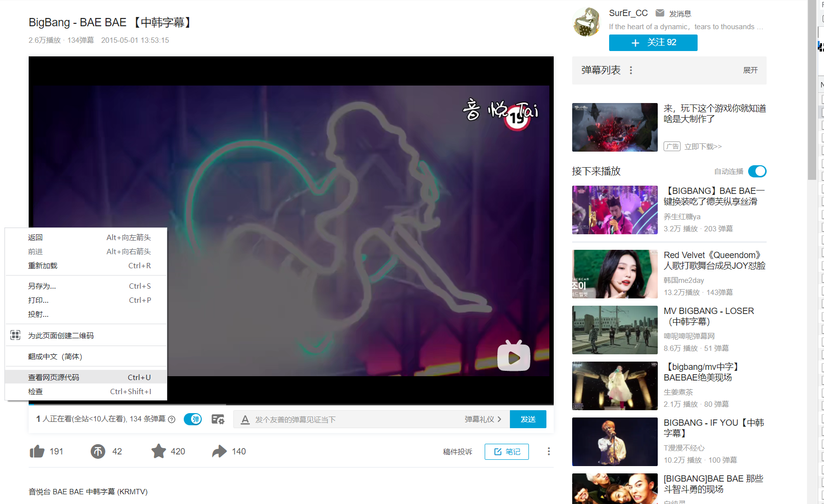Follow uploader with 关注 92 button
The image size is (824, 504).
[x=653, y=43]
